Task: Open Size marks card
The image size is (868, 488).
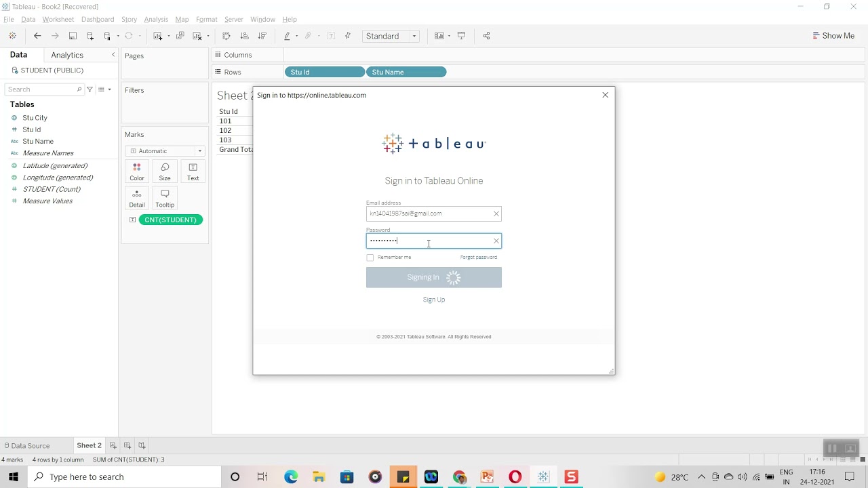Action: tap(165, 171)
